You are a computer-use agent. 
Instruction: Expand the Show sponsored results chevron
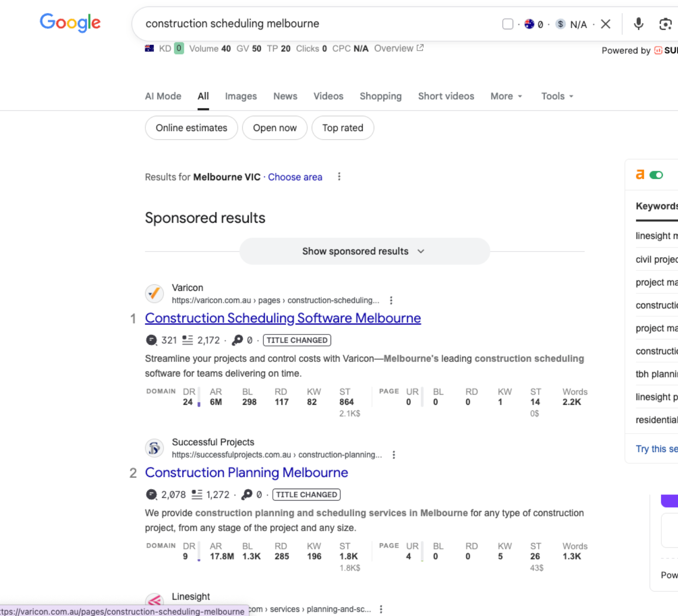[421, 251]
